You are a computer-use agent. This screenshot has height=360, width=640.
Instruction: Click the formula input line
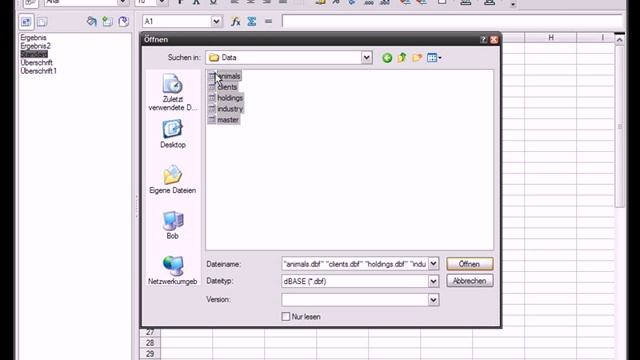(452, 21)
